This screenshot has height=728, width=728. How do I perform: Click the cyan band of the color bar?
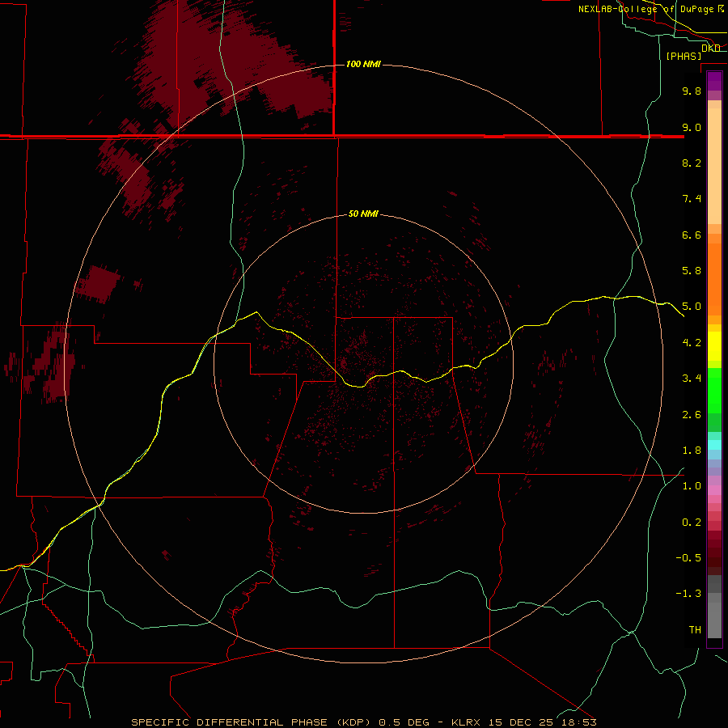pos(714,445)
